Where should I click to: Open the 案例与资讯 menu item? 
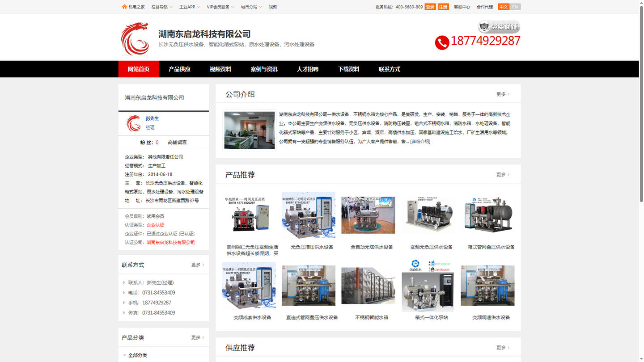[264, 69]
